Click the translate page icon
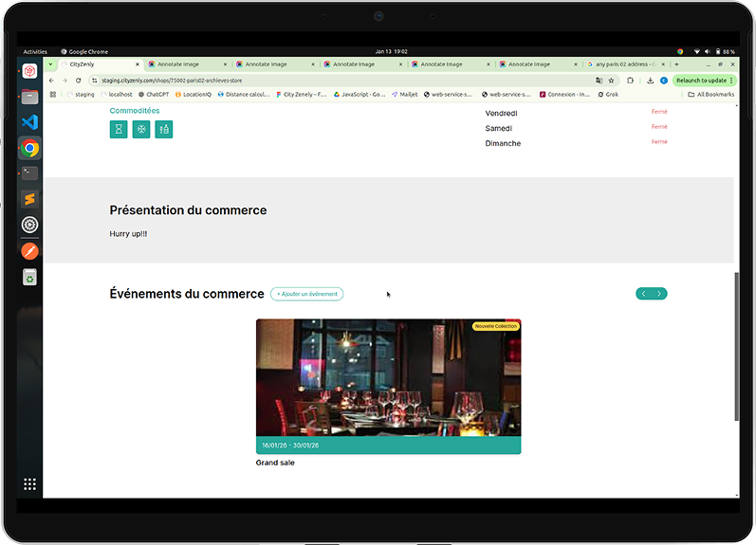 click(x=599, y=81)
